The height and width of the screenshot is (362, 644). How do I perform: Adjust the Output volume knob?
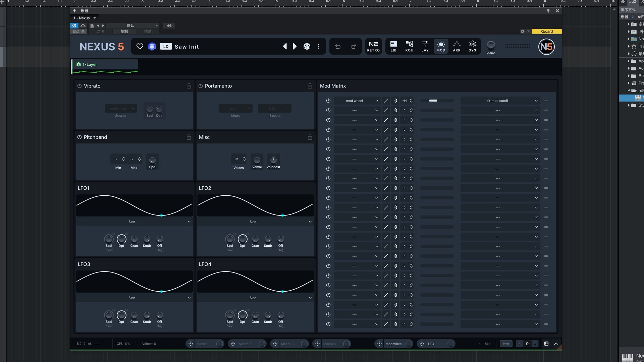(x=491, y=45)
